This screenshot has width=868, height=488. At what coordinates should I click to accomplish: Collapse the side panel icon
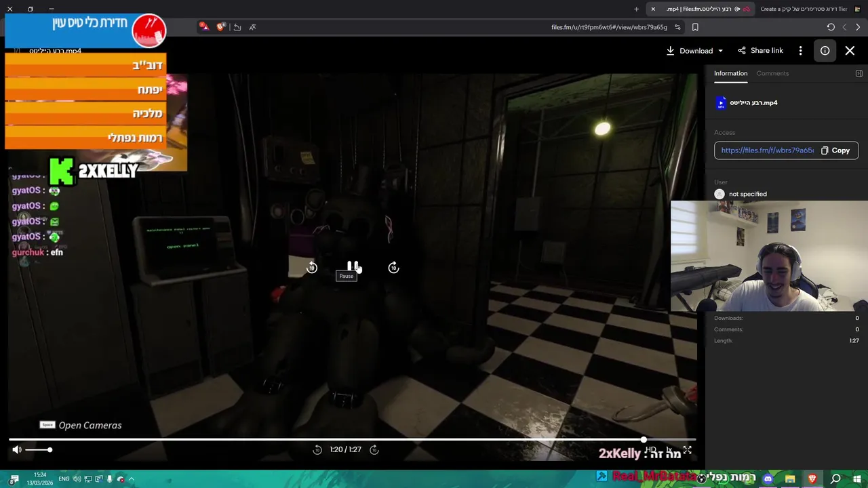tap(859, 73)
